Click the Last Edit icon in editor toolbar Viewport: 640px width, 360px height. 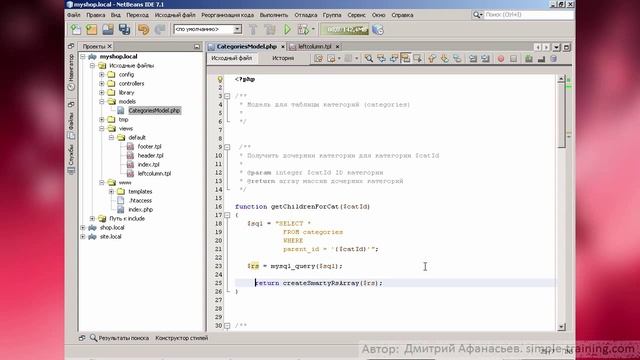318,59
